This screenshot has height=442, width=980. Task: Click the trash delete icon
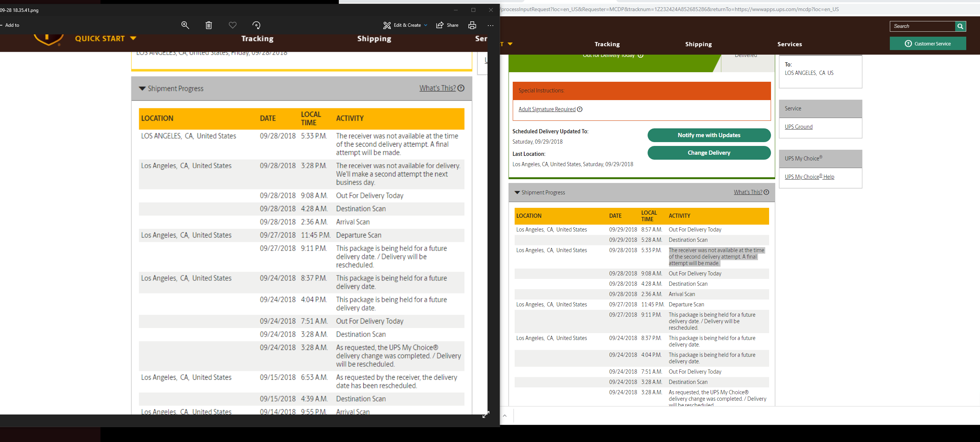point(209,25)
